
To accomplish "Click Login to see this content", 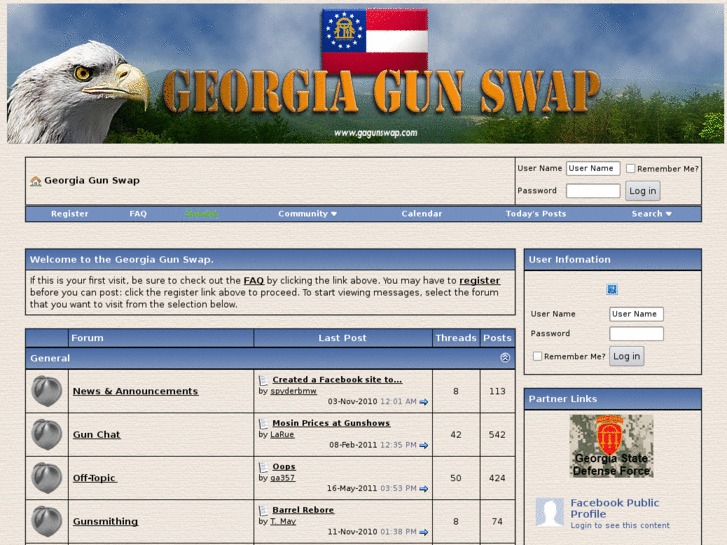I will click(x=620, y=526).
